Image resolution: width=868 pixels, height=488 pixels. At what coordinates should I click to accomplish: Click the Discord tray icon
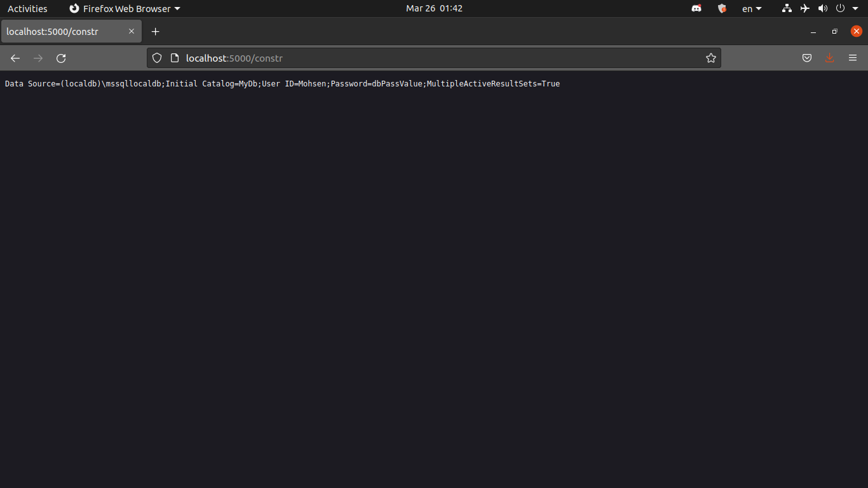[x=696, y=8]
